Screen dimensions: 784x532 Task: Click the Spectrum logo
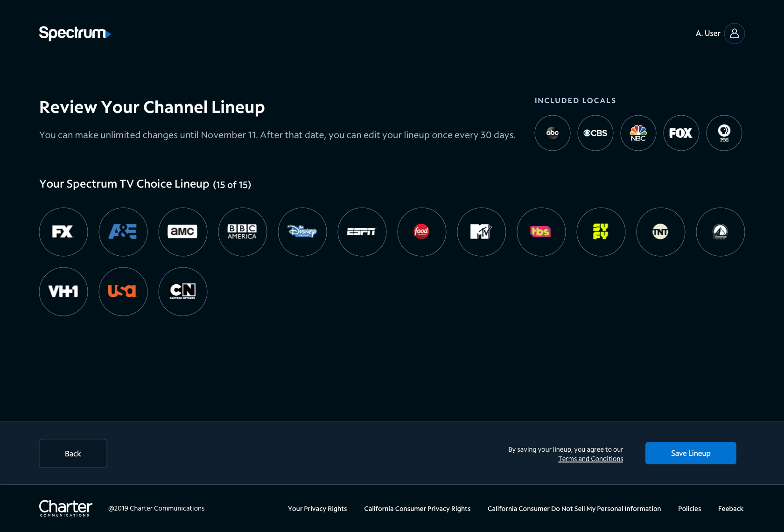(x=75, y=33)
